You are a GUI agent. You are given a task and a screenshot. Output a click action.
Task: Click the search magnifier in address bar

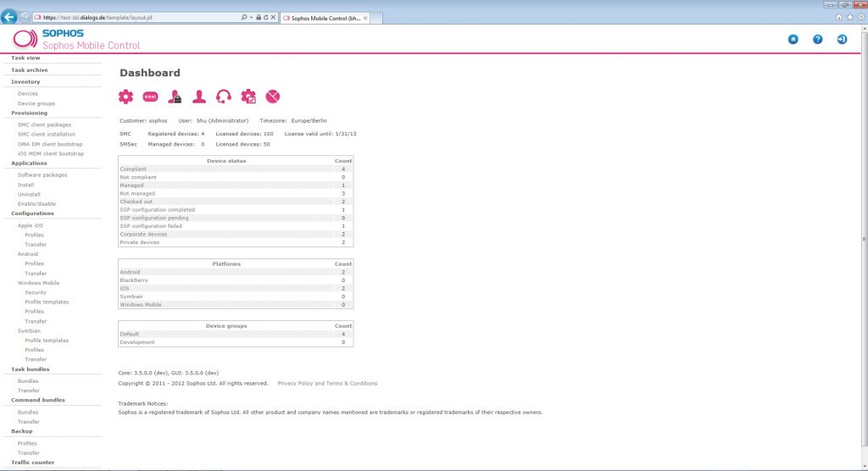pyautogui.click(x=244, y=17)
